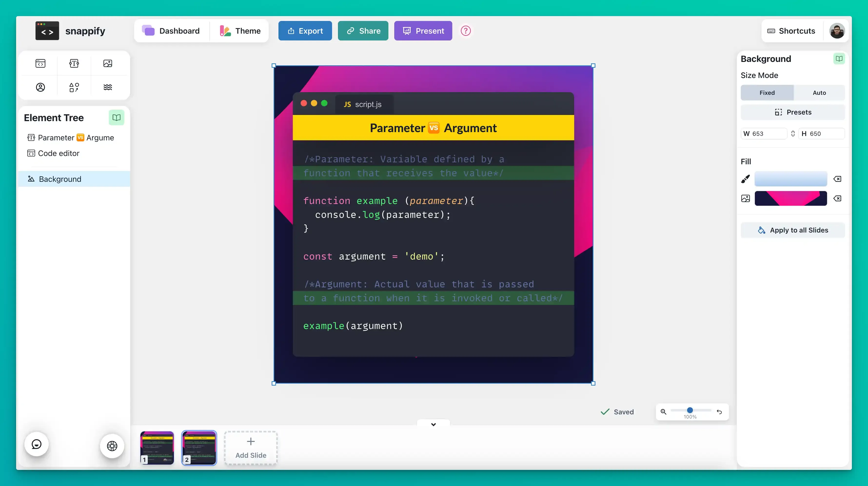The height and width of the screenshot is (486, 868).
Task: Remove the background image fill
Action: pos(837,198)
